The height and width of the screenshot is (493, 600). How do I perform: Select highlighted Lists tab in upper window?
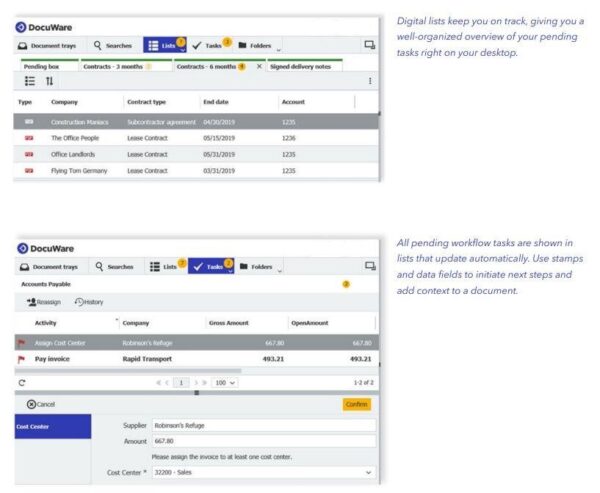point(165,45)
